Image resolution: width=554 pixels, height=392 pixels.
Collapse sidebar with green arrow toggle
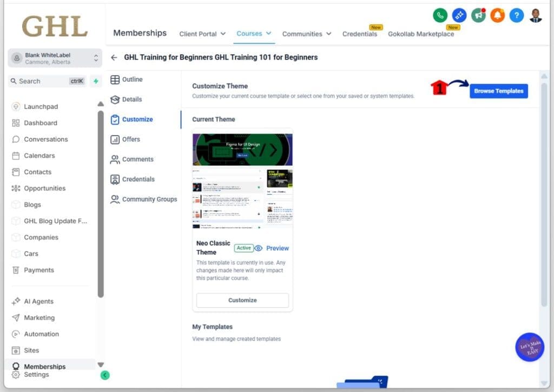105,375
